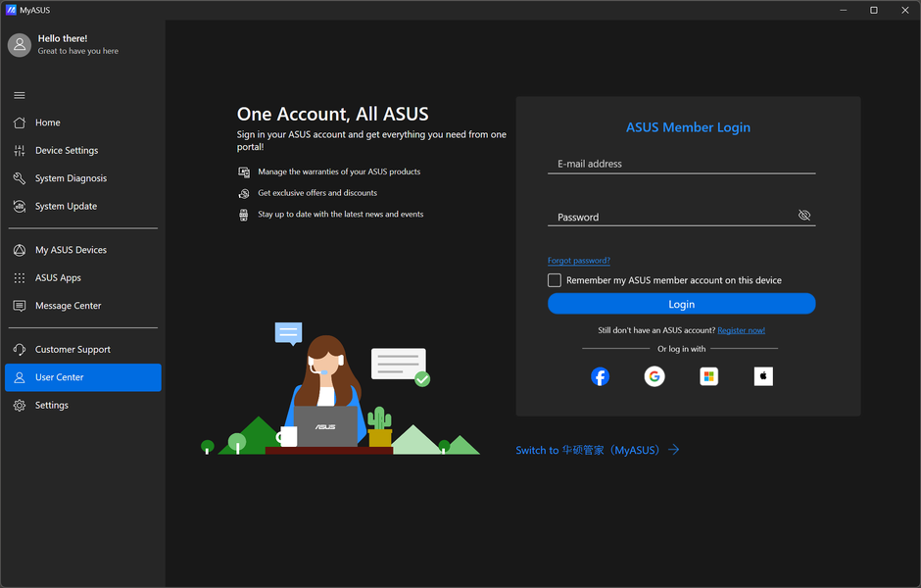Click Register now! link

coord(742,330)
